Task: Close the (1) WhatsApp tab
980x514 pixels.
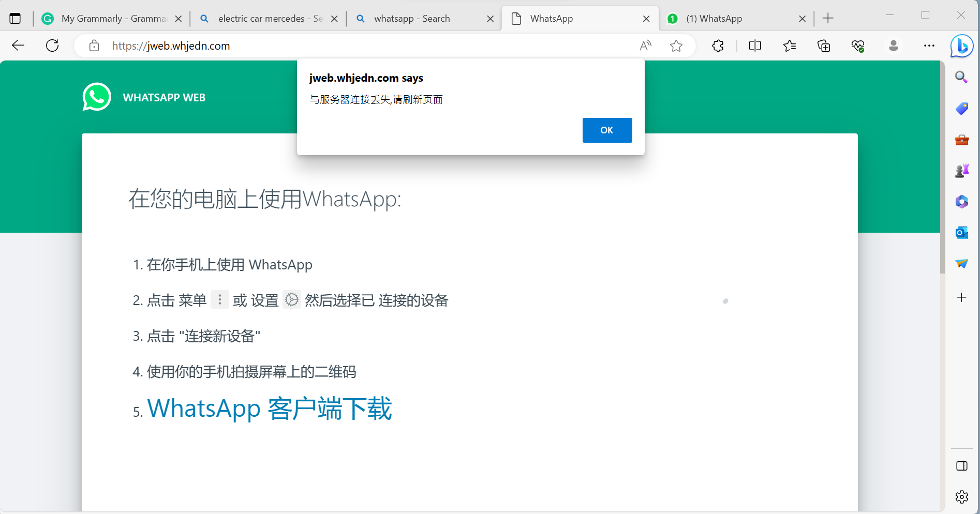Action: 803,19
